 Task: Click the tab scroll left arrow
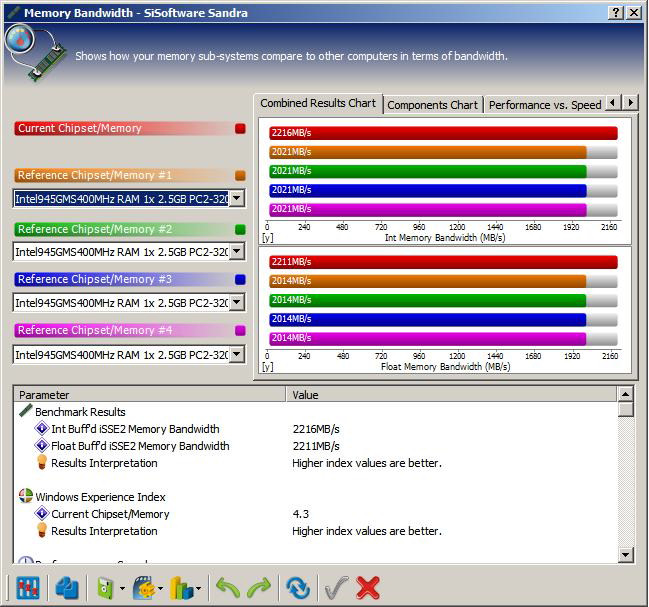[613, 102]
